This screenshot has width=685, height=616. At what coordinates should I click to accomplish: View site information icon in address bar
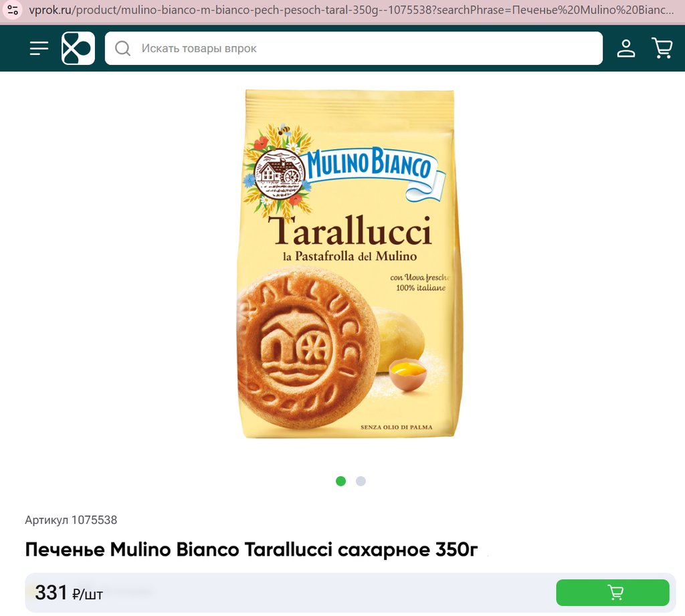[13, 9]
